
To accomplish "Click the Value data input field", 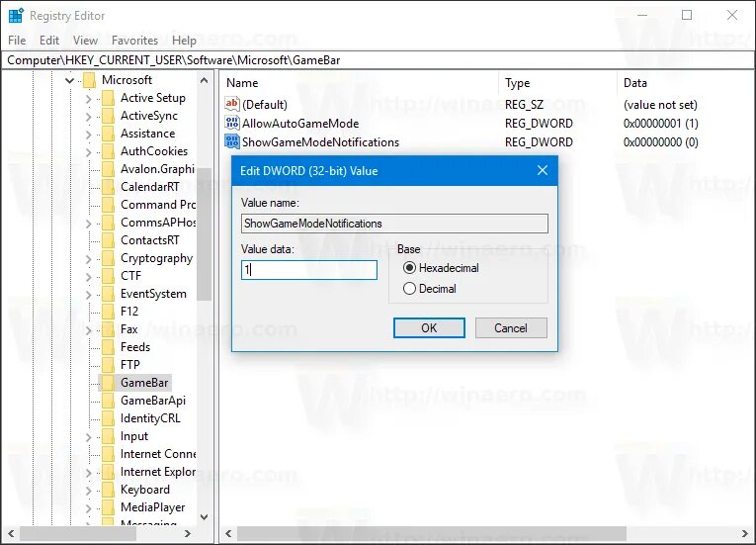I will [309, 270].
